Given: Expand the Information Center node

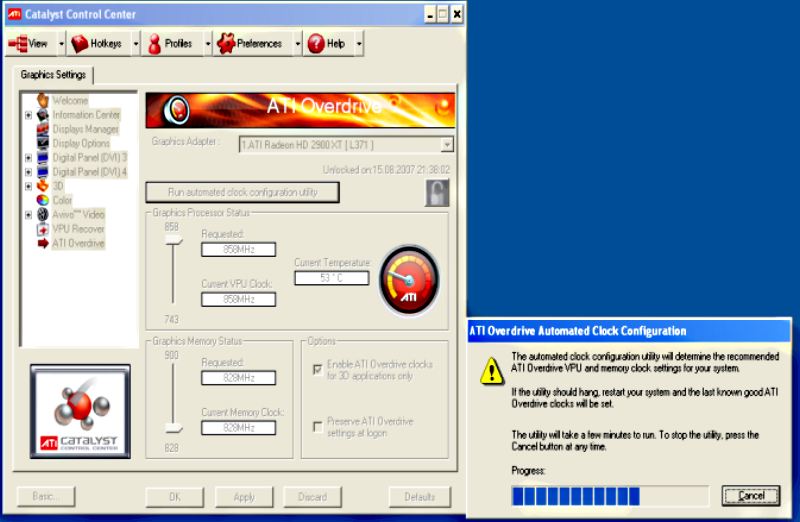Looking at the screenshot, I should (x=29, y=115).
